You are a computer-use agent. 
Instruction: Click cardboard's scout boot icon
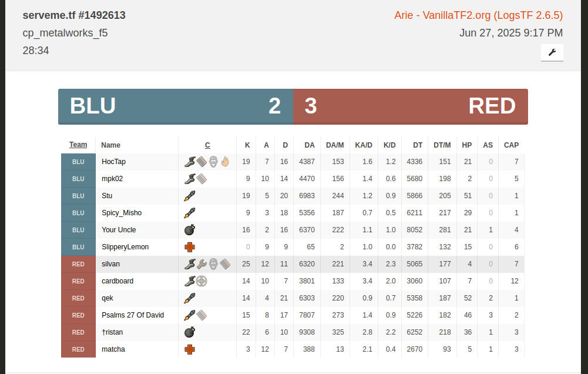(190, 281)
